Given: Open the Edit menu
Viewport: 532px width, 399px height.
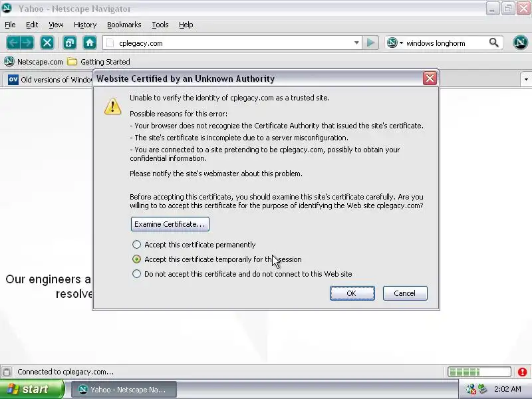Looking at the screenshot, I should tap(32, 25).
